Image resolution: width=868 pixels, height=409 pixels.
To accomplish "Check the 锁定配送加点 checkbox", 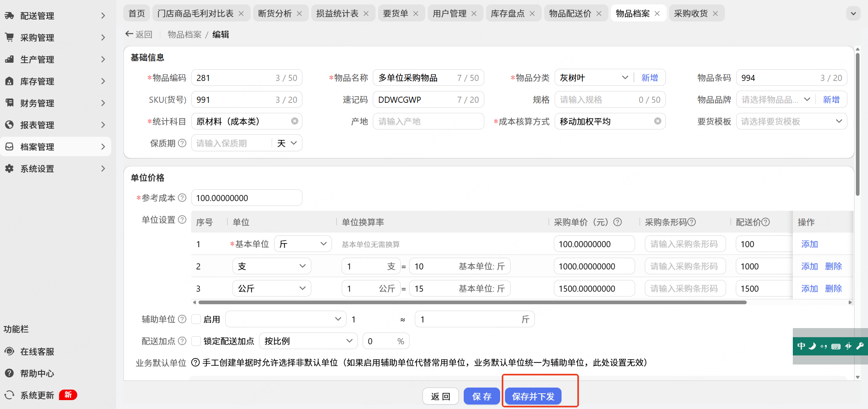I will [x=196, y=341].
